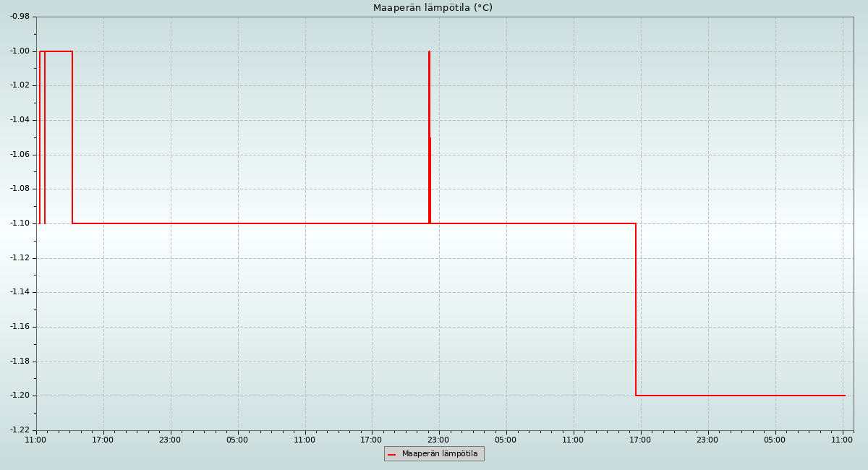Click the red line swatch in the legend
This screenshot has width=868, height=470.
point(392,454)
